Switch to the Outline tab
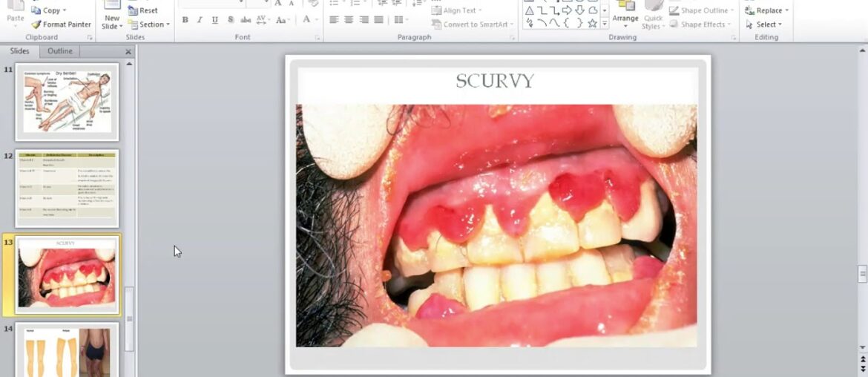Image resolution: width=868 pixels, height=377 pixels. tap(60, 51)
